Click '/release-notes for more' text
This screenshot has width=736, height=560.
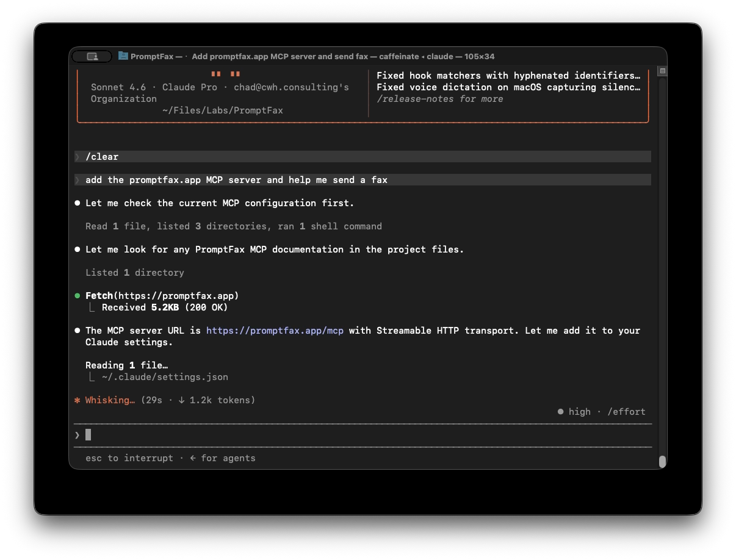coord(439,99)
